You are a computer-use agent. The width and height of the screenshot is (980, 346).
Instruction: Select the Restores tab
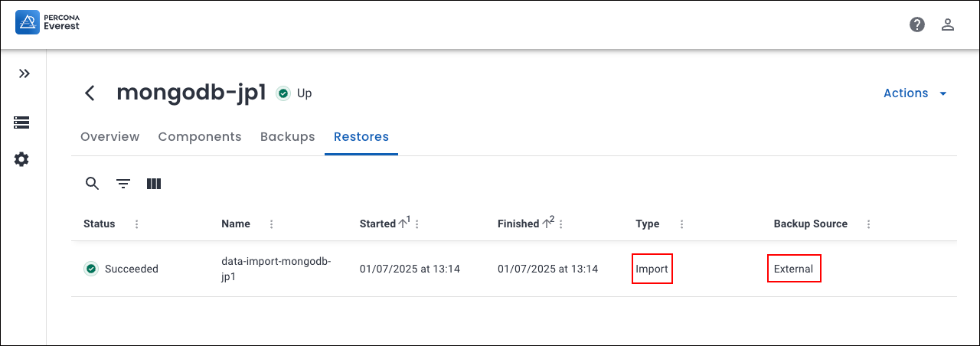click(x=361, y=137)
